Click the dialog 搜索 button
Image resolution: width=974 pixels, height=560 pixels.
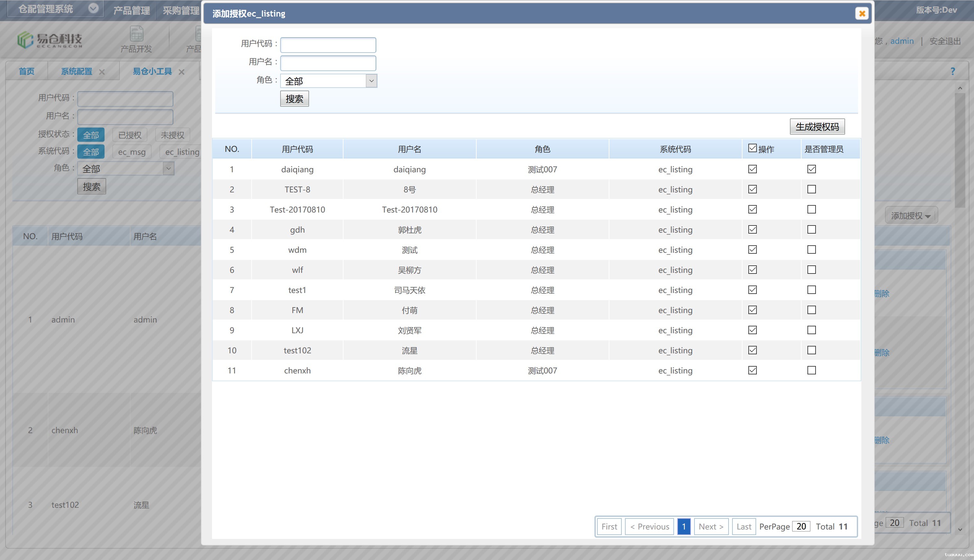pyautogui.click(x=294, y=99)
